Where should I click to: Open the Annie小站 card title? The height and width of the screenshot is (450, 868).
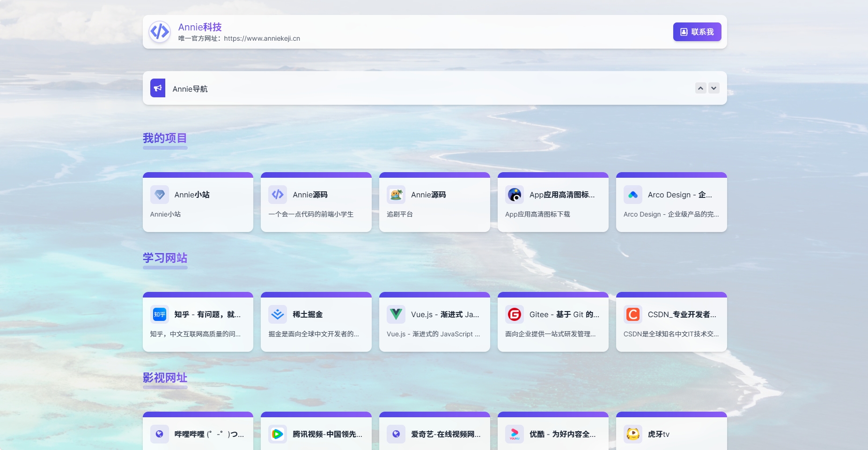pos(192,195)
